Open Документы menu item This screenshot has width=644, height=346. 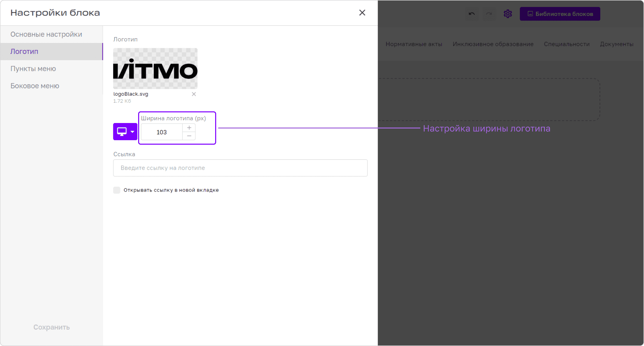tap(617, 44)
